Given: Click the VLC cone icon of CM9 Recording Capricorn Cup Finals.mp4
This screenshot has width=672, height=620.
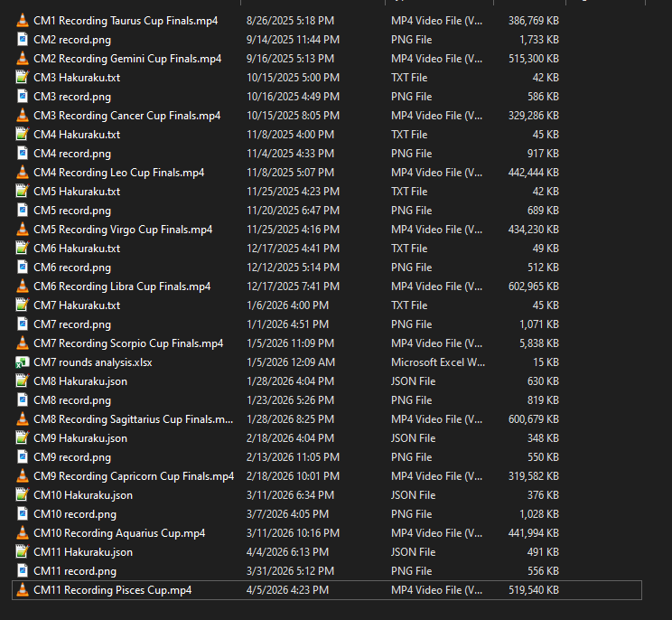Looking at the screenshot, I should 23,476.
